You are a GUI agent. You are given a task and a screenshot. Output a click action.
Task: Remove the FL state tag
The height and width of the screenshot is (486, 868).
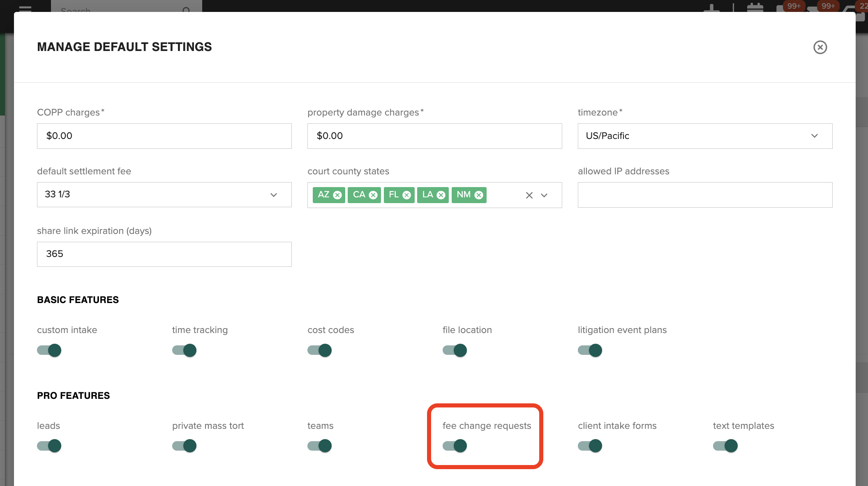(x=406, y=195)
